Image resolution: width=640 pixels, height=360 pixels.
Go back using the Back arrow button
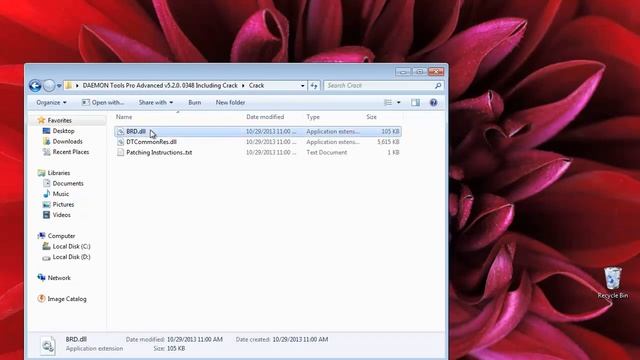tap(35, 86)
